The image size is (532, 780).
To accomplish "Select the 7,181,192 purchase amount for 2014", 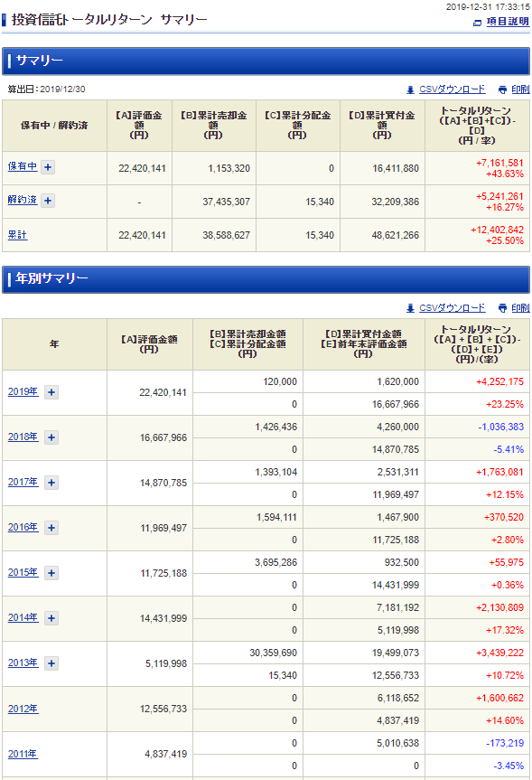I will point(397,607).
